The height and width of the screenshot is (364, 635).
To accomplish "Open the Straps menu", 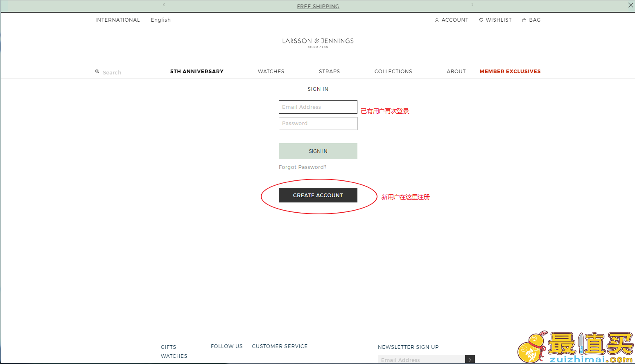I will pos(330,72).
